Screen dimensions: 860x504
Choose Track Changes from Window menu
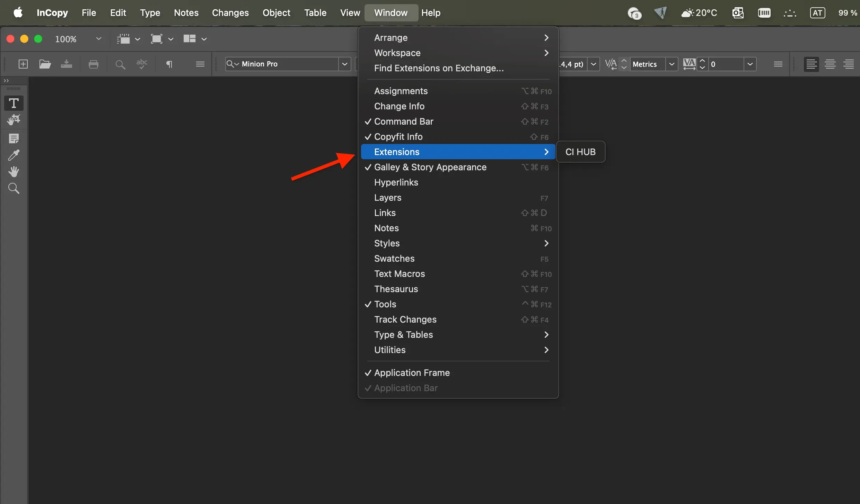pyautogui.click(x=458, y=319)
